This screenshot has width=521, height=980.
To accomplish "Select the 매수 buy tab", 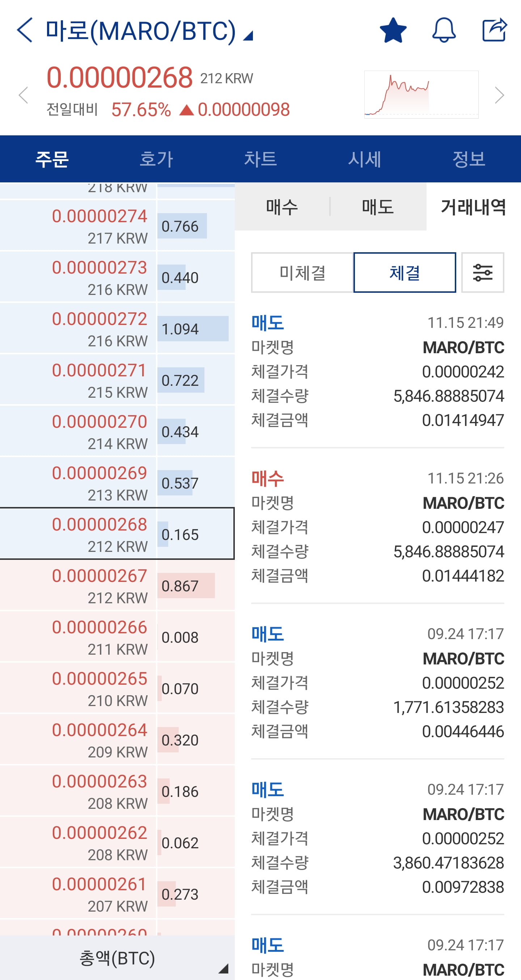I will [282, 207].
